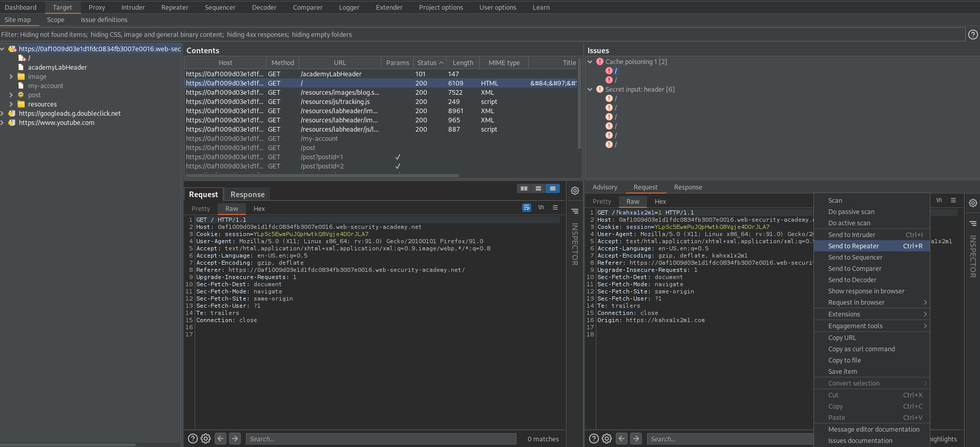Expand the image folder
The height and width of the screenshot is (447, 980).
[x=11, y=76]
